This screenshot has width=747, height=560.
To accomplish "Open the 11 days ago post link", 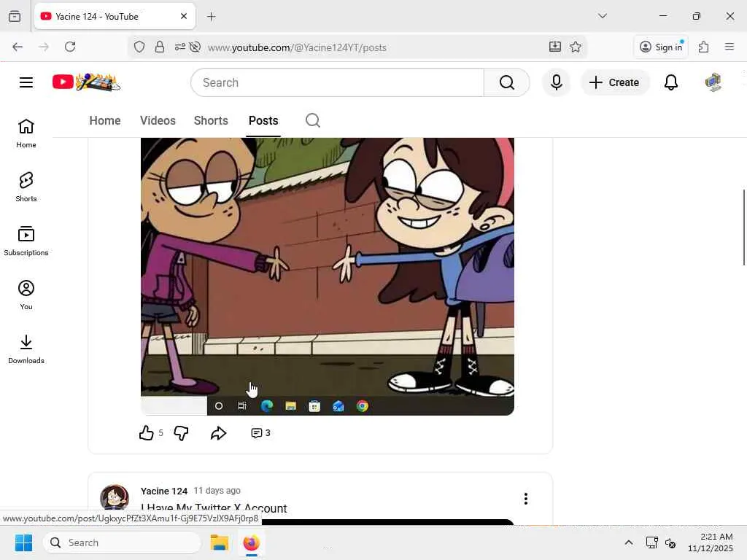I will (217, 491).
